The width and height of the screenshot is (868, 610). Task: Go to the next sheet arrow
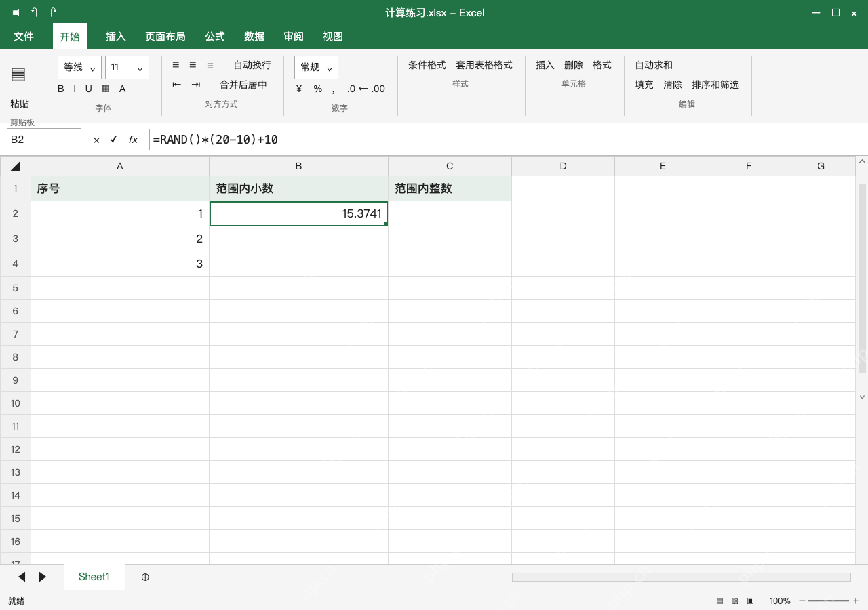(x=43, y=577)
